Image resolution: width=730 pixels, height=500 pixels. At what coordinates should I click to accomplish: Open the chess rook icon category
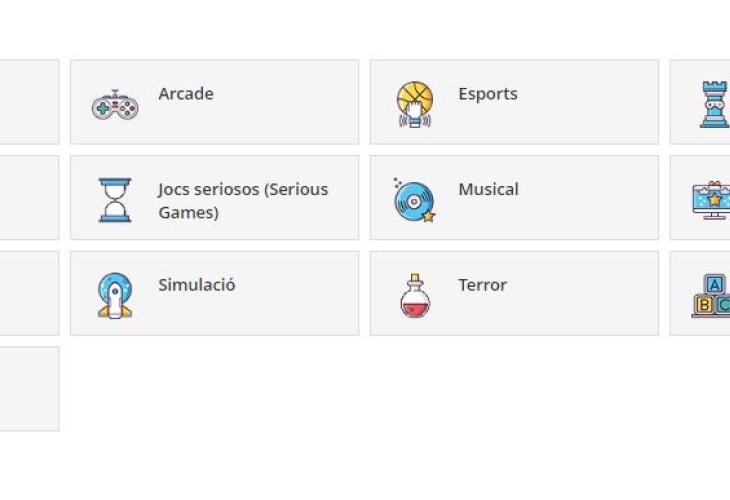pos(714,104)
